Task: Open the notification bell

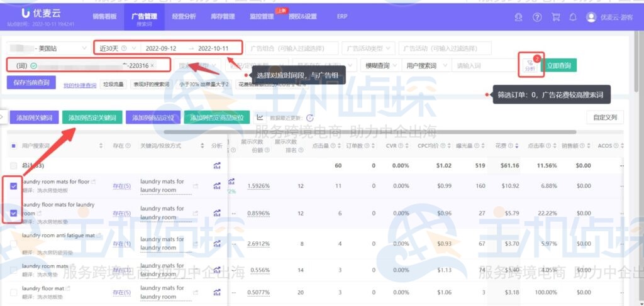Action: pyautogui.click(x=573, y=17)
